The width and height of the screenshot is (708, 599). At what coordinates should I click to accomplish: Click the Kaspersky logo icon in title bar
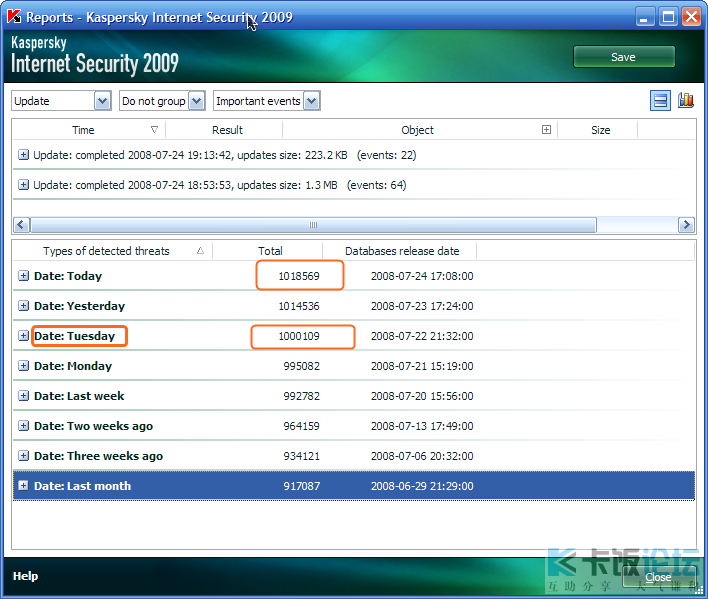[14, 16]
